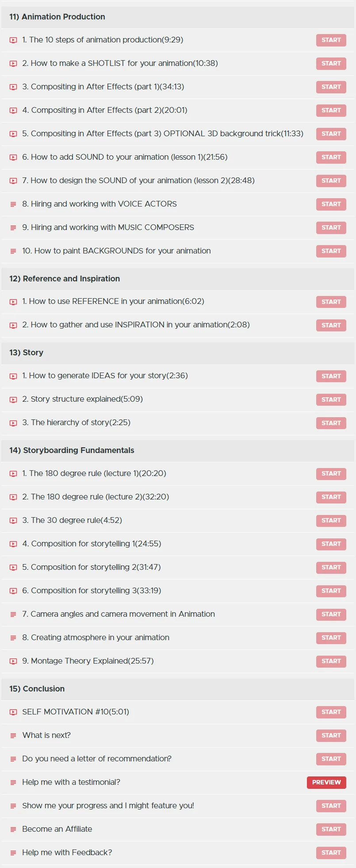Viewport: 356px width, 868px height.
Task: Click text icon beside Camera angles lesson
Action: tap(13, 615)
